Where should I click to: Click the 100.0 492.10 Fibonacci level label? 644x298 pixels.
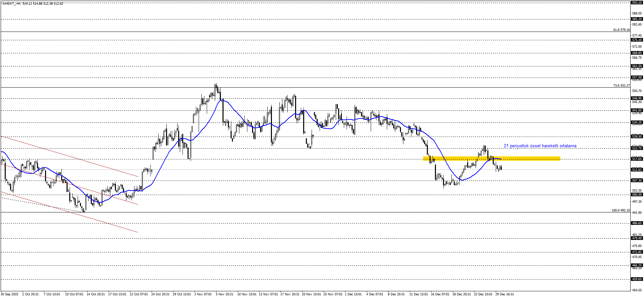coord(620,210)
